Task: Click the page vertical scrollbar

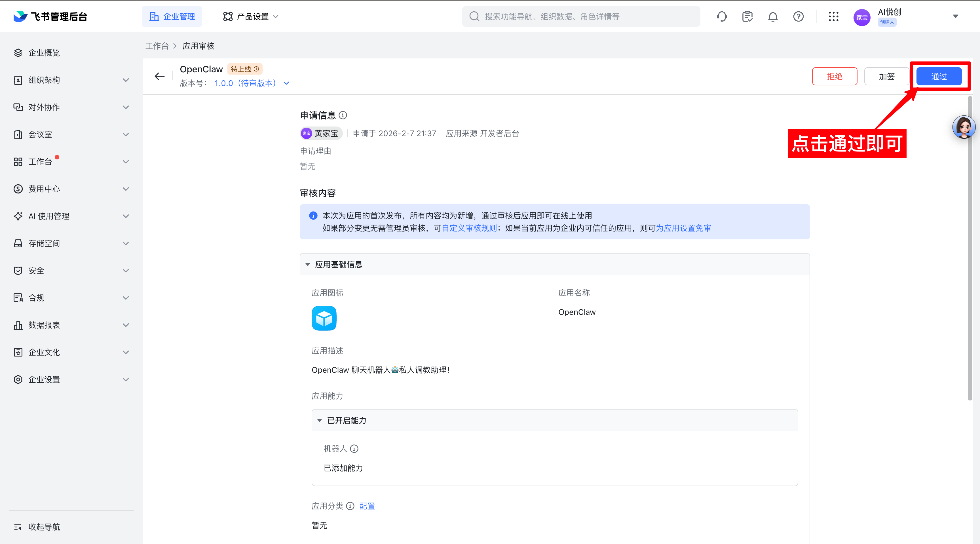Action: (970, 248)
